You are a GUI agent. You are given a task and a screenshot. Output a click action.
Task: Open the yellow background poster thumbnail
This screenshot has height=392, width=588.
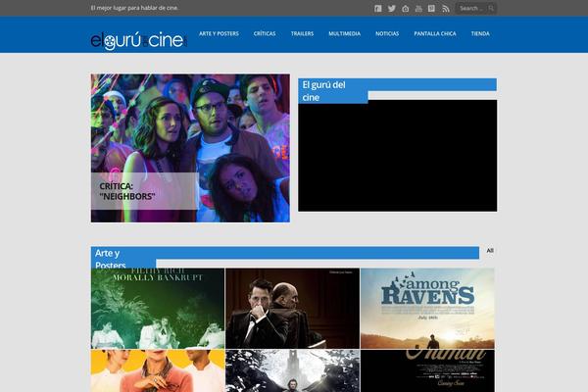tap(158, 371)
